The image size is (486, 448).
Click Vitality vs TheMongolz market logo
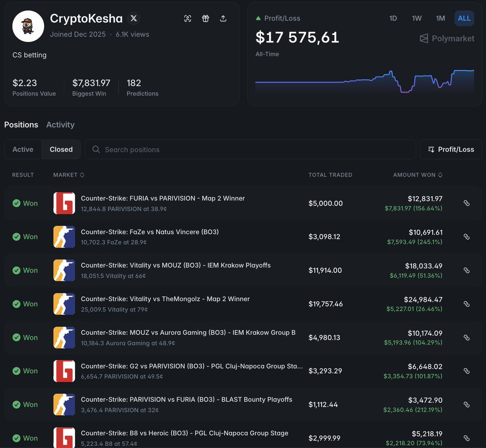click(64, 304)
